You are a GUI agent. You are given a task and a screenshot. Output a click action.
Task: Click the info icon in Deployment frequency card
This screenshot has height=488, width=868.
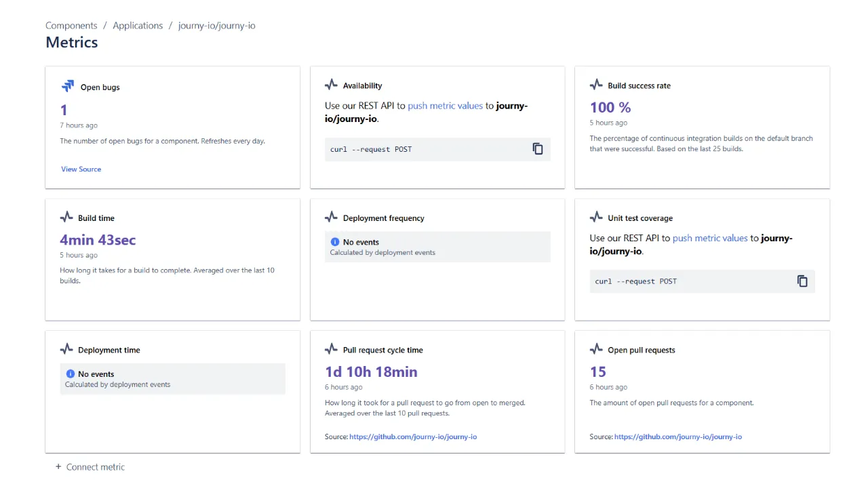coord(335,241)
